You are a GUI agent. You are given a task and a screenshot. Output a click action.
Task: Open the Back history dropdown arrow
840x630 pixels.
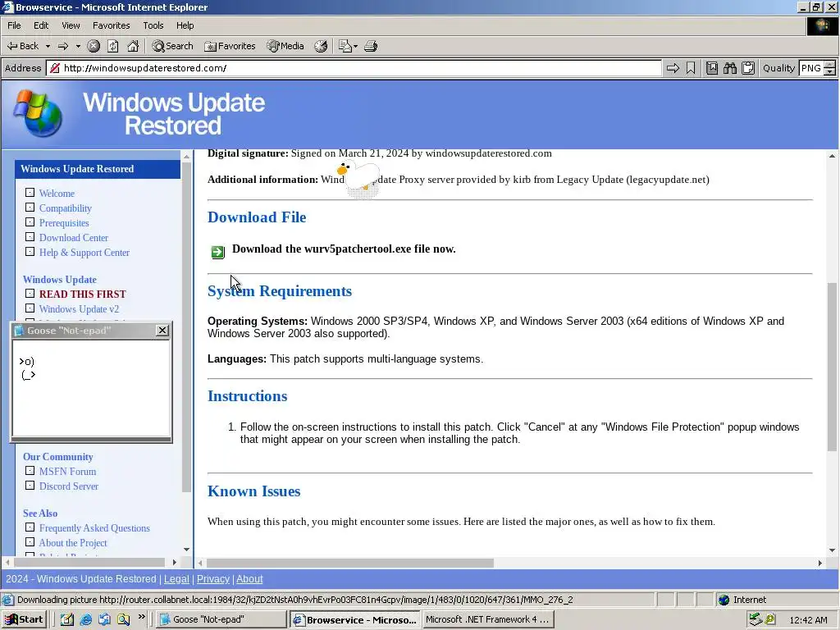(48, 46)
